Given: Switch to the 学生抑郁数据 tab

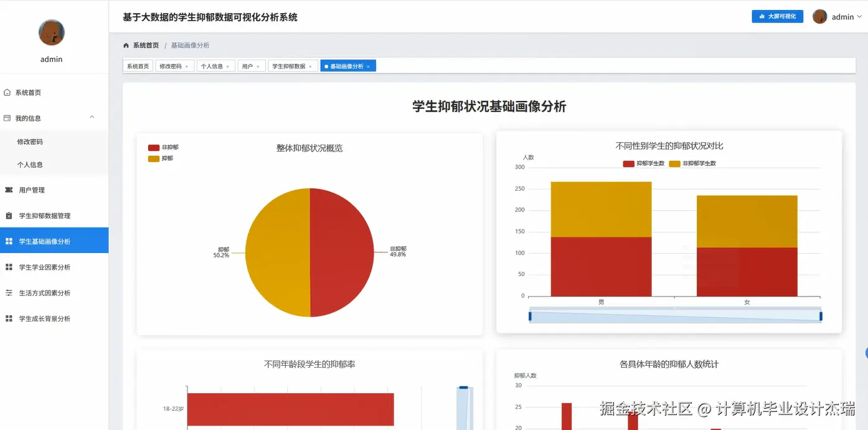Looking at the screenshot, I should point(293,66).
